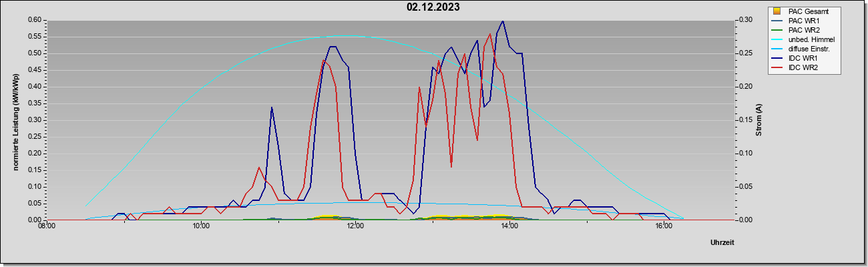Click the red IDC WR2 legend line
This screenshot has height=267, width=868.
776,67
